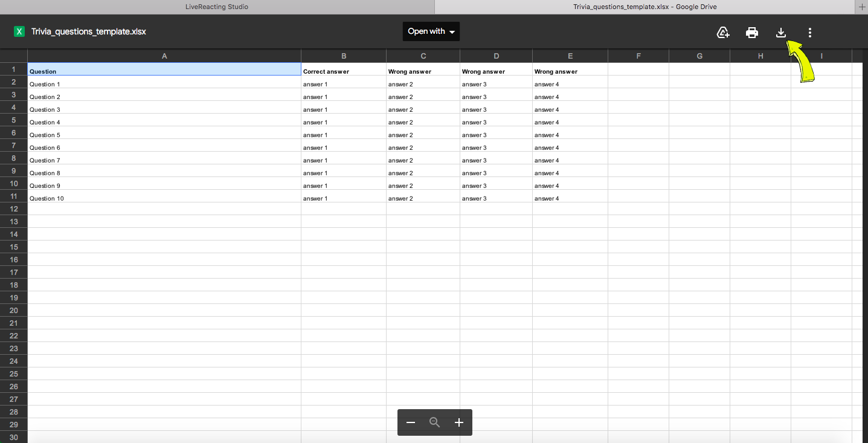Click the Question 8 cell

coord(164,171)
